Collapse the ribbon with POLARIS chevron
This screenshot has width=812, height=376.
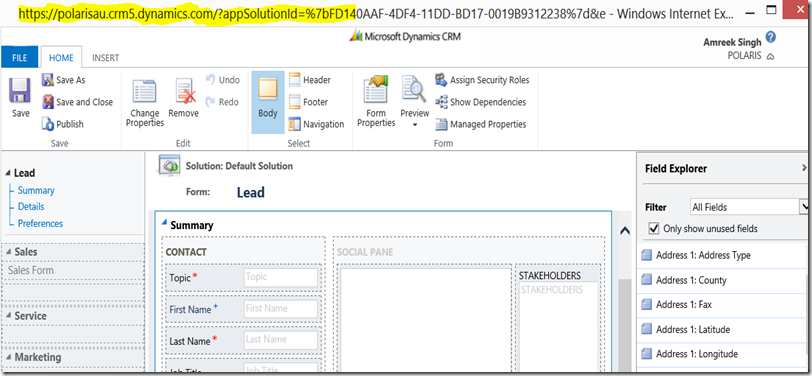point(771,57)
